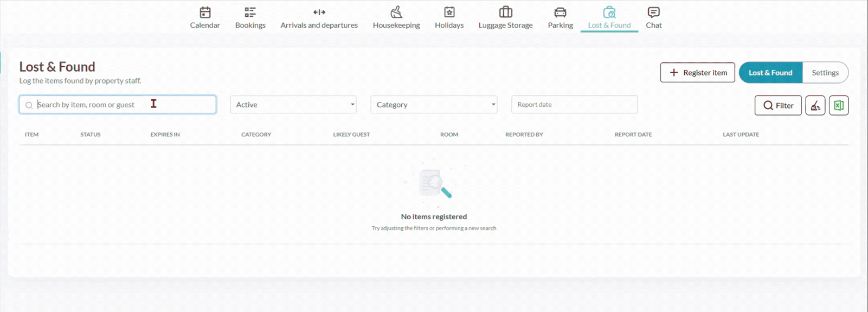Open Arrivals and departures

coord(319,17)
